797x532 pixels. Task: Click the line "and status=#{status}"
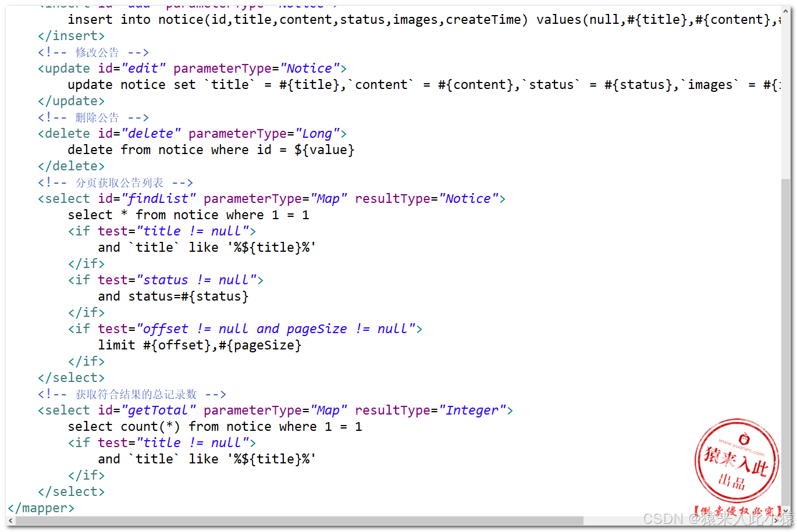(x=173, y=297)
